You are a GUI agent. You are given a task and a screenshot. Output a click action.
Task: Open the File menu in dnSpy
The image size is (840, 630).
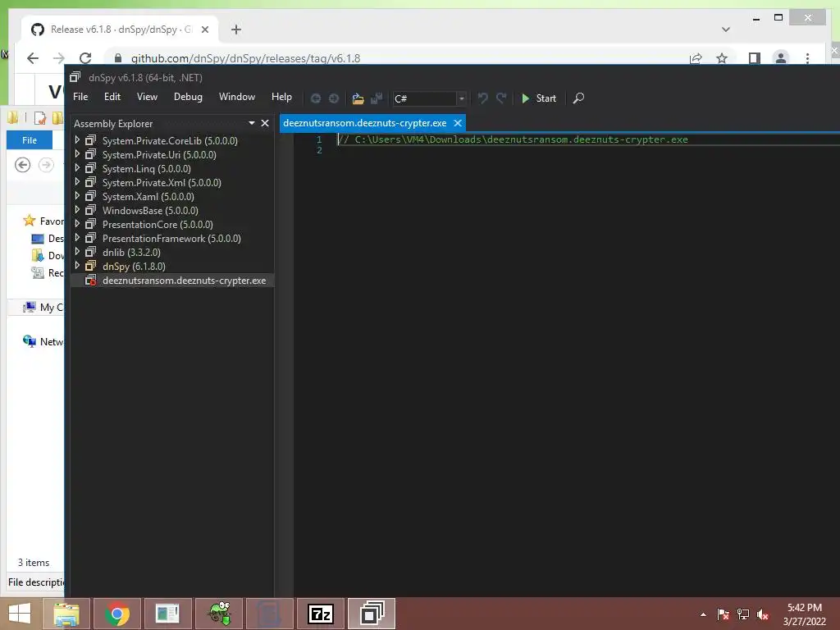point(80,97)
